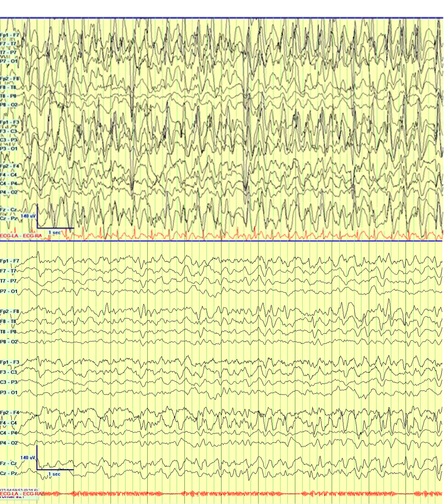Screen dimensions: 444x504
Task: Select the red ECG-LA - ECG-RA label in lower panel
Action: click(21, 494)
